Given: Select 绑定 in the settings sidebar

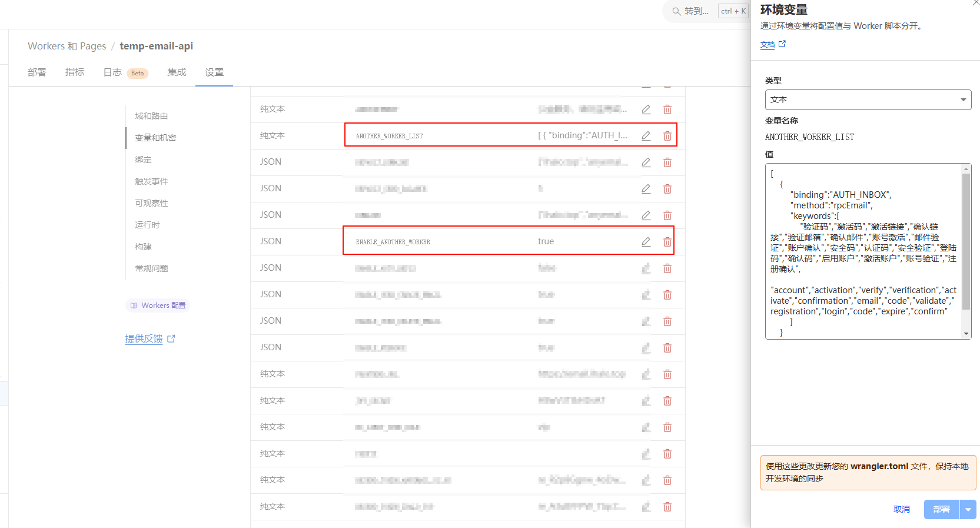Looking at the screenshot, I should pyautogui.click(x=143, y=160).
